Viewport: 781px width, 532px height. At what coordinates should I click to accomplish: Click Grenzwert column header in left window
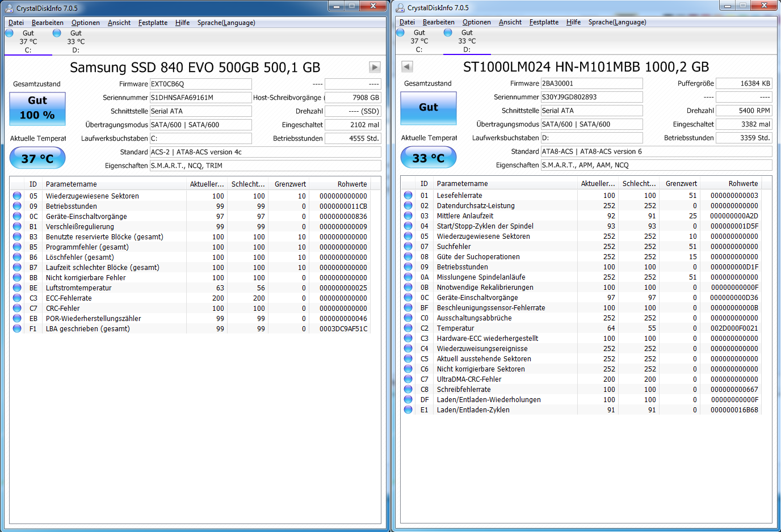coord(289,184)
